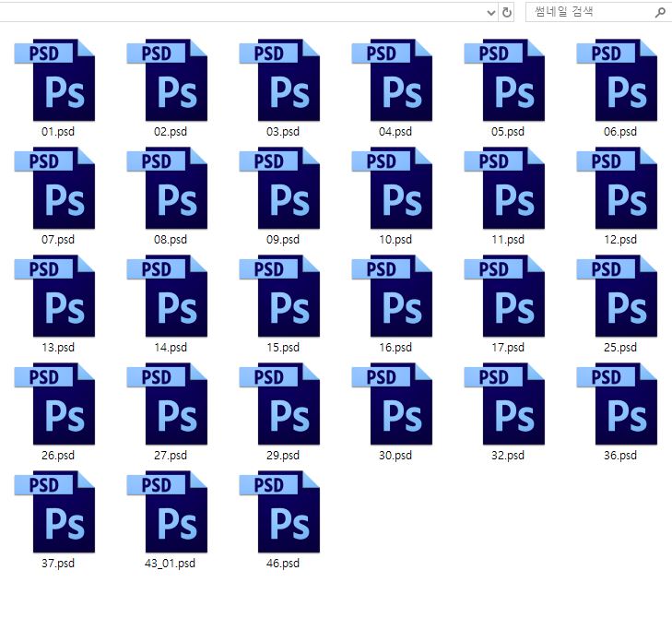The width and height of the screenshot is (672, 618).
Task: Select the 12.psd file icon
Action: pos(617,188)
